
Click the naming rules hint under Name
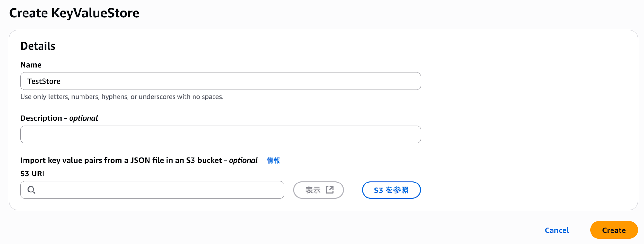(x=122, y=97)
